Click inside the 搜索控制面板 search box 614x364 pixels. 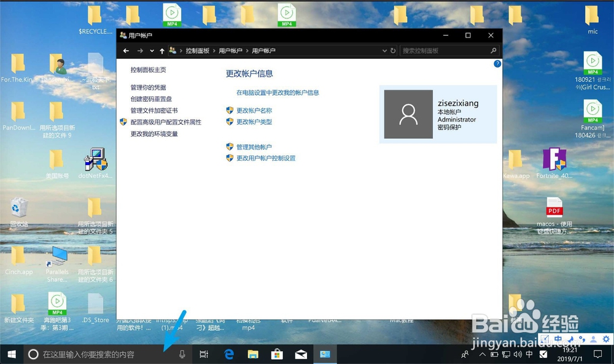click(445, 50)
